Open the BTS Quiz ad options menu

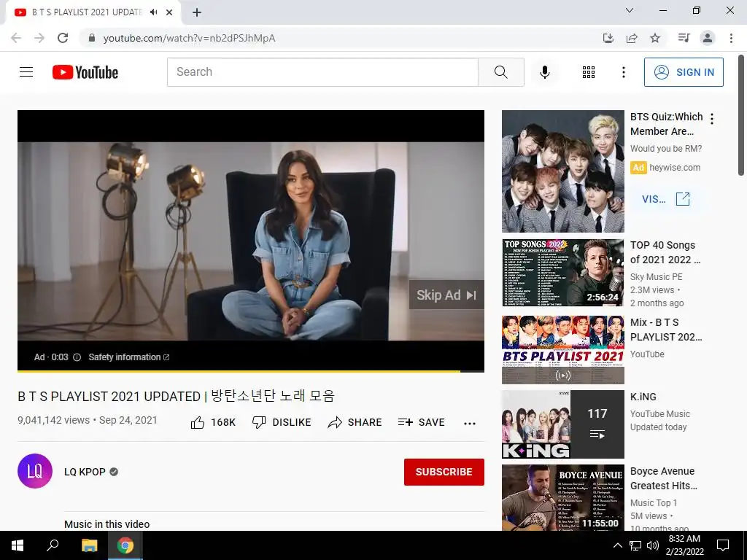[712, 119]
